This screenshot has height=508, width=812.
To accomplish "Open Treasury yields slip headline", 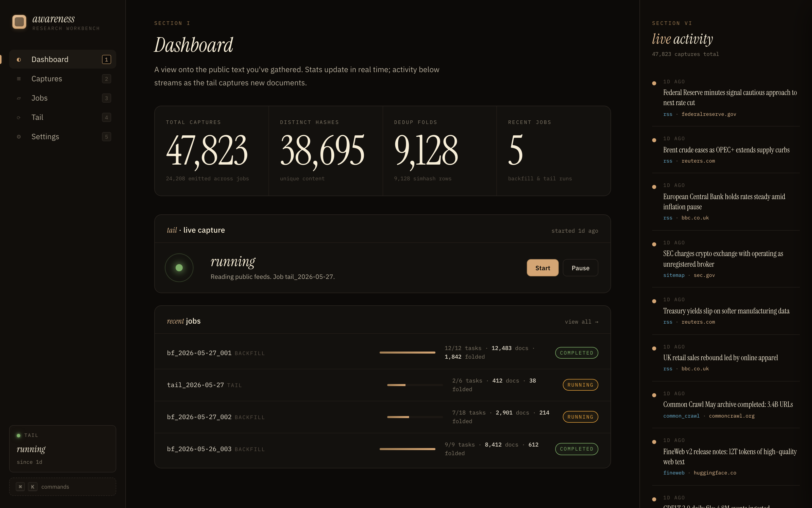I will (726, 311).
